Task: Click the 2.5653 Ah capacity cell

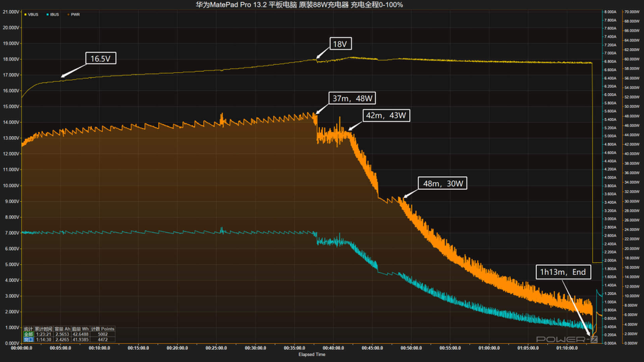Action: pyautogui.click(x=62, y=334)
